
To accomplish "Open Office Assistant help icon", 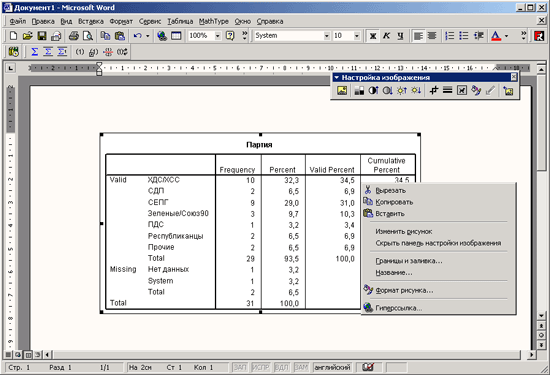I will coord(230,36).
